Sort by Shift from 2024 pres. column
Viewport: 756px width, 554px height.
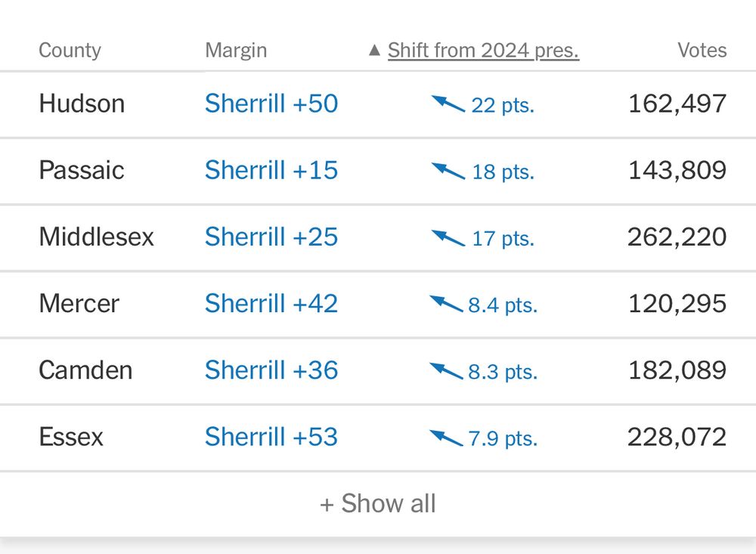483,51
